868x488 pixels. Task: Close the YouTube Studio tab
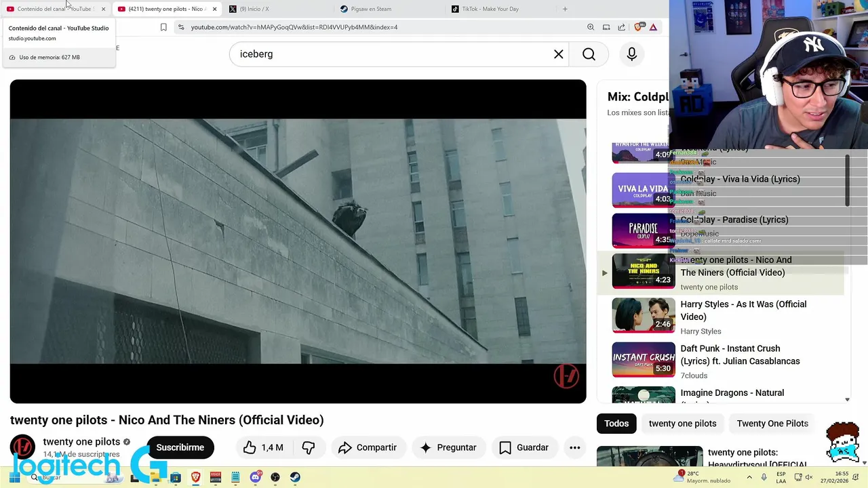tap(103, 9)
